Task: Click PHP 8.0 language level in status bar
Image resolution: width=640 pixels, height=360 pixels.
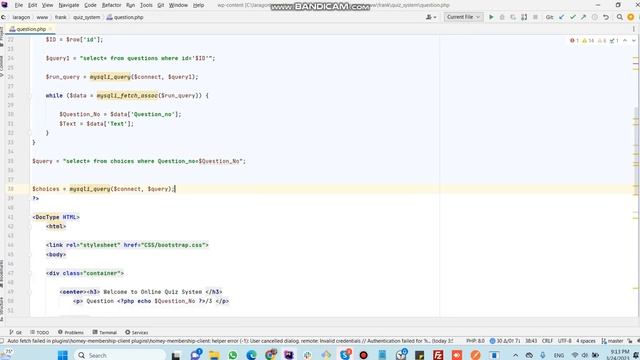Action: click(x=476, y=341)
